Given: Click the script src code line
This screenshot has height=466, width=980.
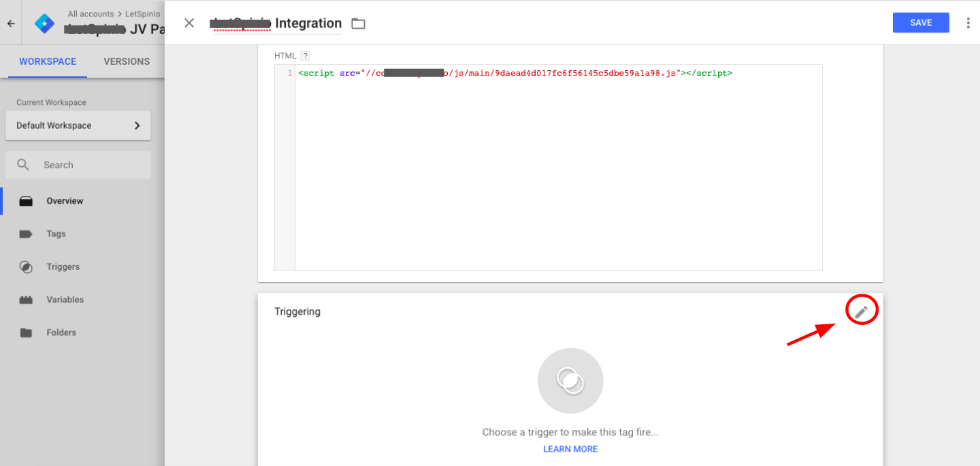Looking at the screenshot, I should pos(515,73).
